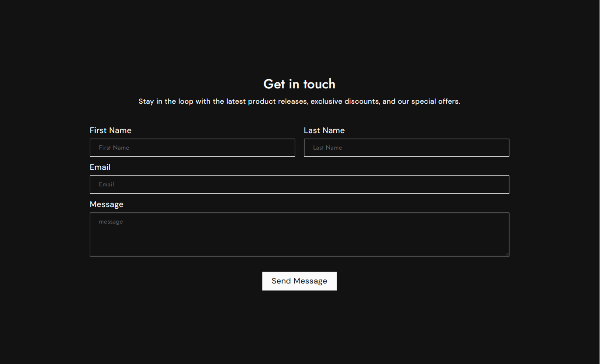Click the Get in touch heading

300,84
